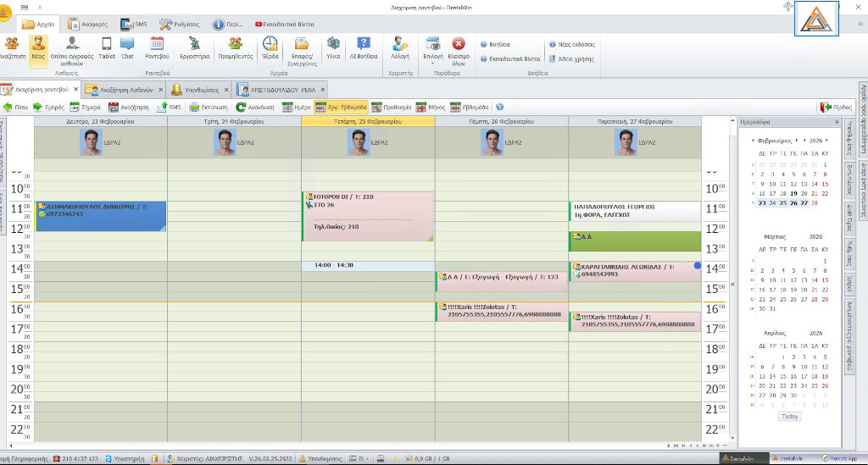Open Προμηθευτές suppliers icon
Image resolution: width=868 pixels, height=465 pixels.
[235, 48]
